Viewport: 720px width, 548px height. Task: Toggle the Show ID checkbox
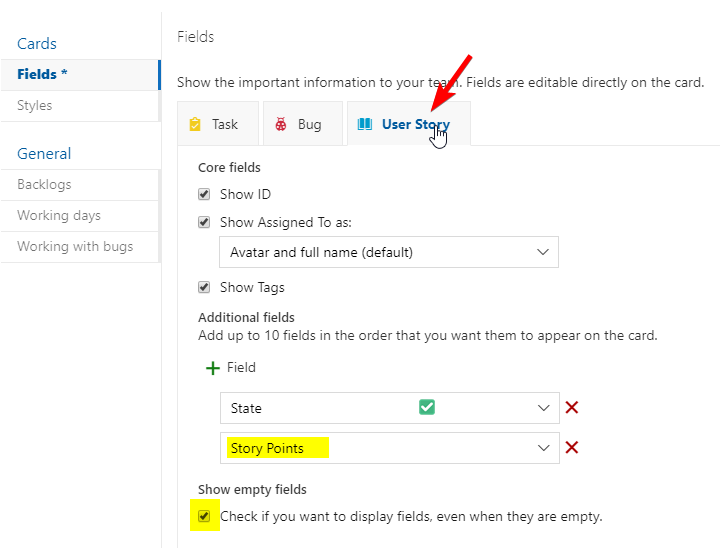pos(204,194)
